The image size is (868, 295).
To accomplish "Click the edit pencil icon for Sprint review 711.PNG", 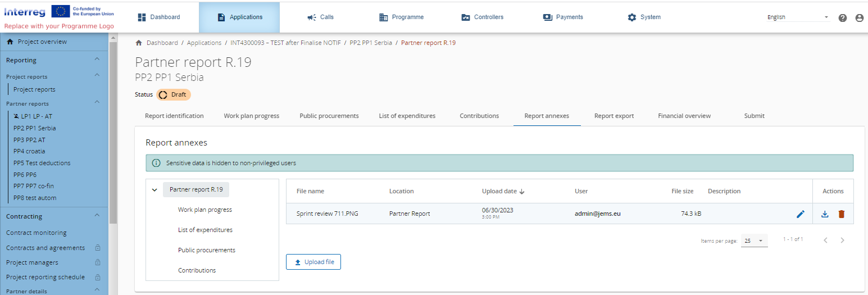I will (x=801, y=214).
